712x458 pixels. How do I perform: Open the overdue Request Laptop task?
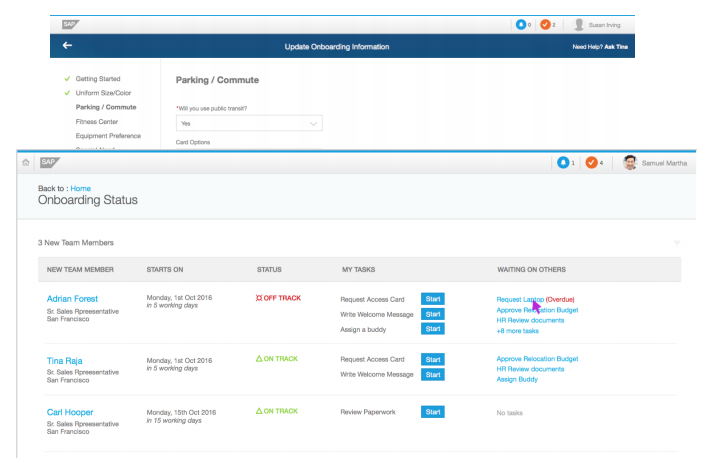point(520,299)
